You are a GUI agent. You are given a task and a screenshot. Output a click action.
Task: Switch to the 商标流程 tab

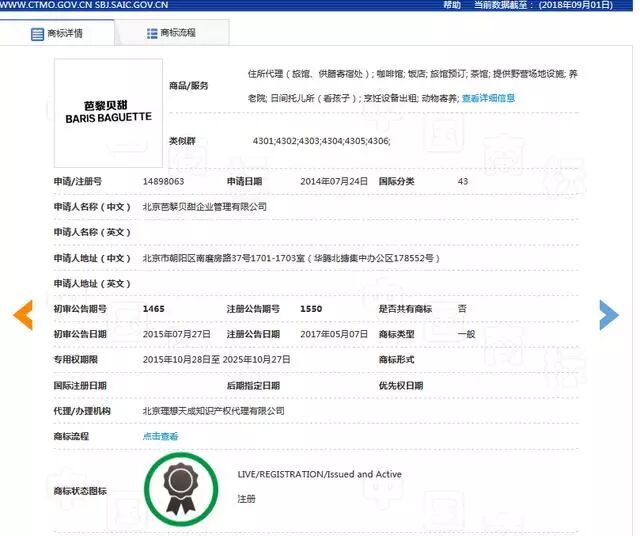172,33
